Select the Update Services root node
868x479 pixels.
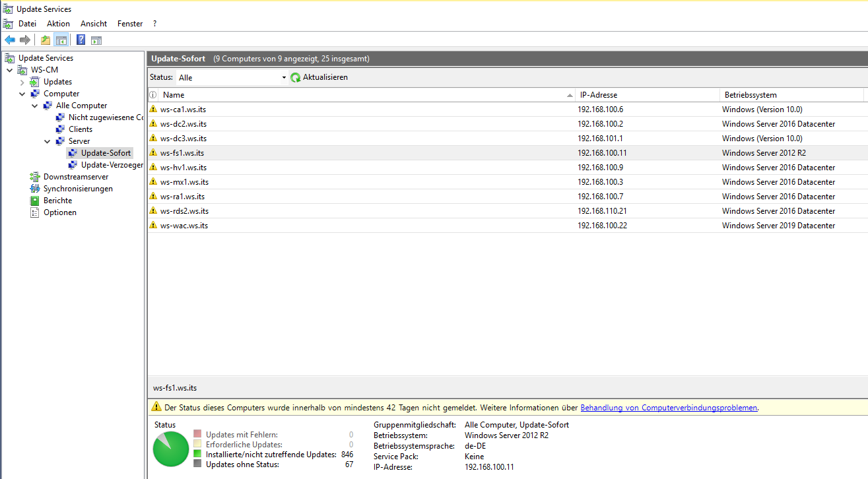[x=46, y=58]
